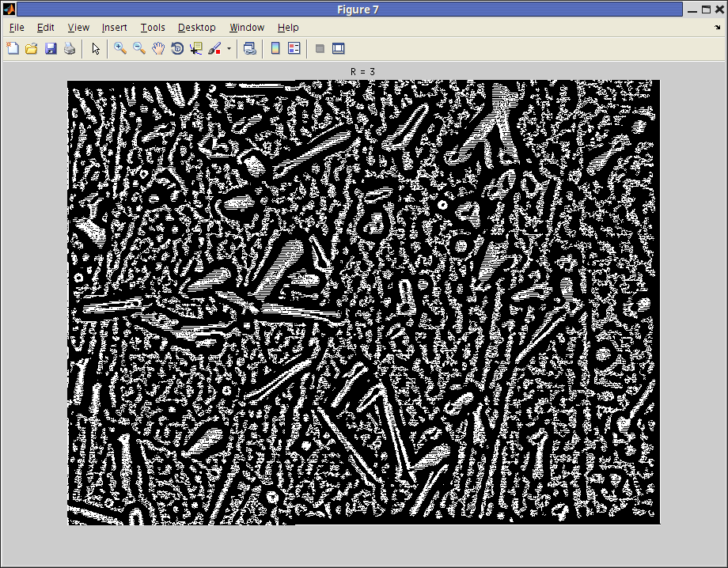The height and width of the screenshot is (568, 728).
Task: Print the figure with the printer icon
Action: (x=70, y=48)
